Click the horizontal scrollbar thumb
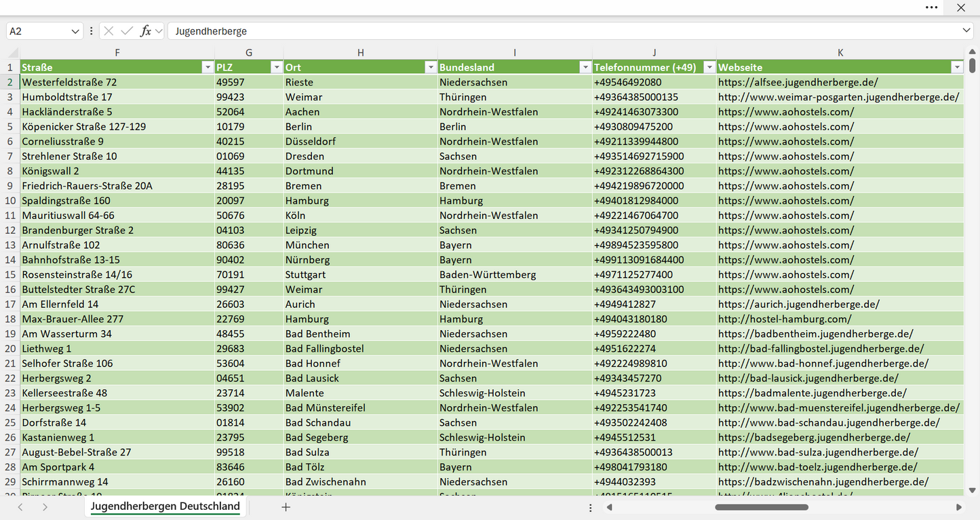 pyautogui.click(x=762, y=507)
